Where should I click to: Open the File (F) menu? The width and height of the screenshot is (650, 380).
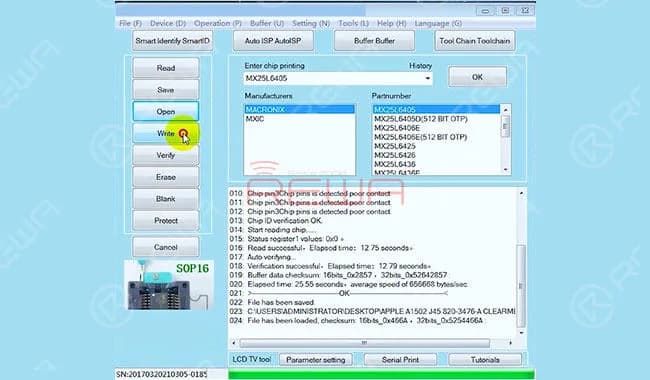[130, 23]
